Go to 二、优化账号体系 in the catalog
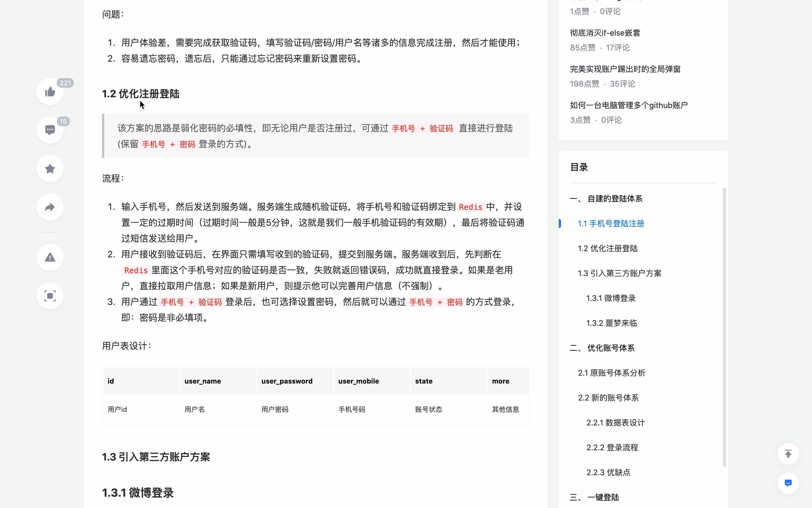 602,348
